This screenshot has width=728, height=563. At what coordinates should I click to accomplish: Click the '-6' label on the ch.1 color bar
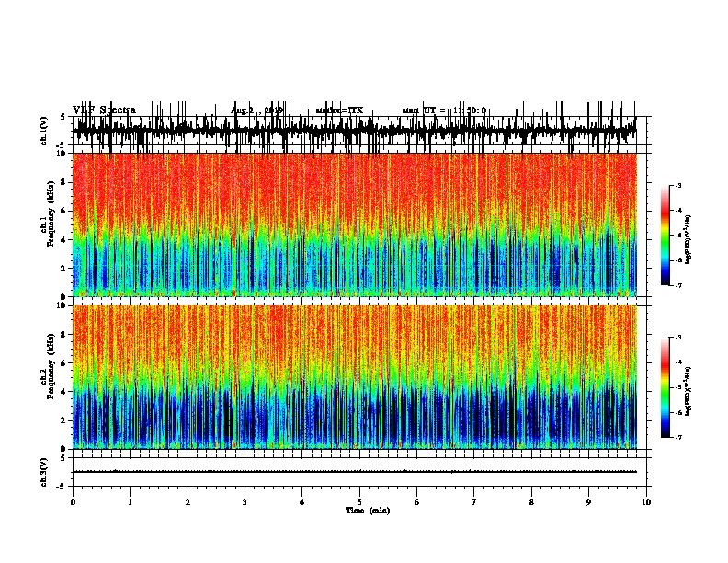(678, 260)
